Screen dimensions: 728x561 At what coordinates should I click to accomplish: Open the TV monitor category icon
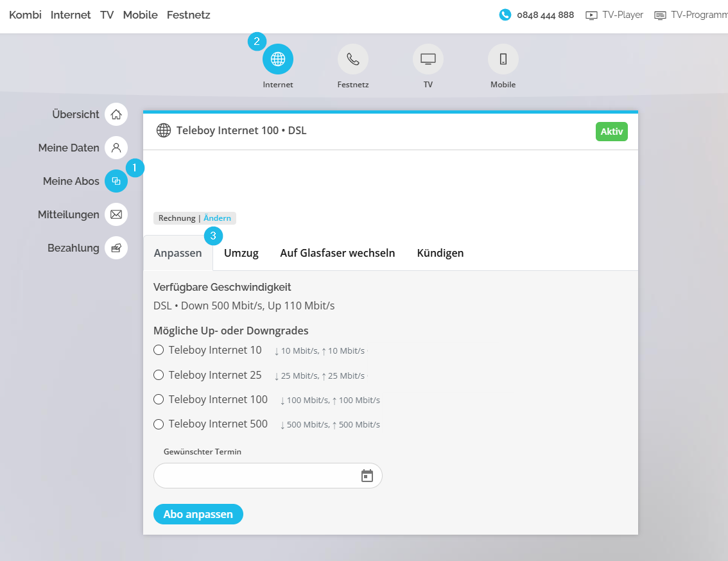(428, 59)
